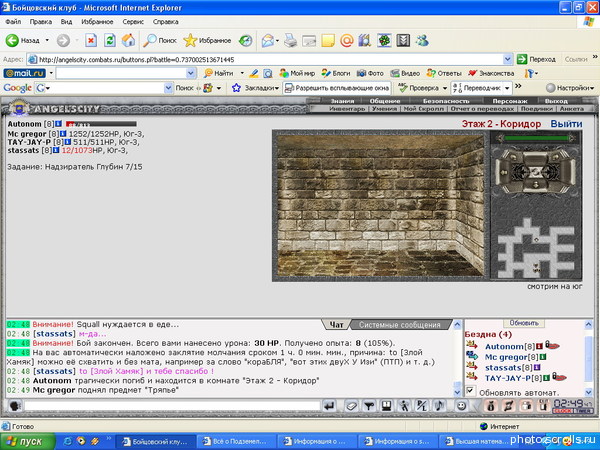Open the smiley emoticons picker

point(462,406)
